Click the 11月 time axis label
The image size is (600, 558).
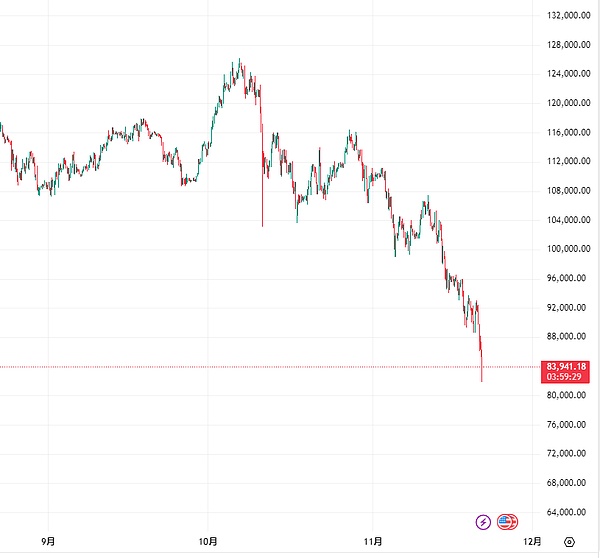coord(372,542)
